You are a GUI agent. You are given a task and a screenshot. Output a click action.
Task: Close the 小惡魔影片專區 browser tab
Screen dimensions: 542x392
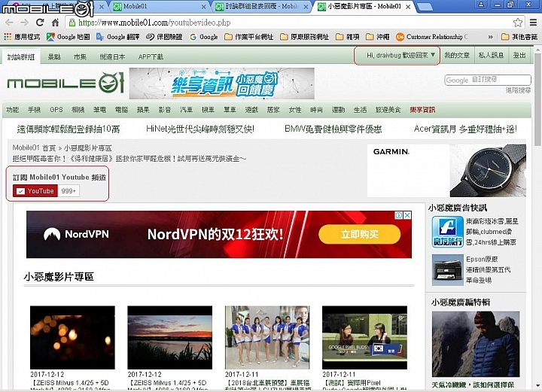[x=408, y=7]
